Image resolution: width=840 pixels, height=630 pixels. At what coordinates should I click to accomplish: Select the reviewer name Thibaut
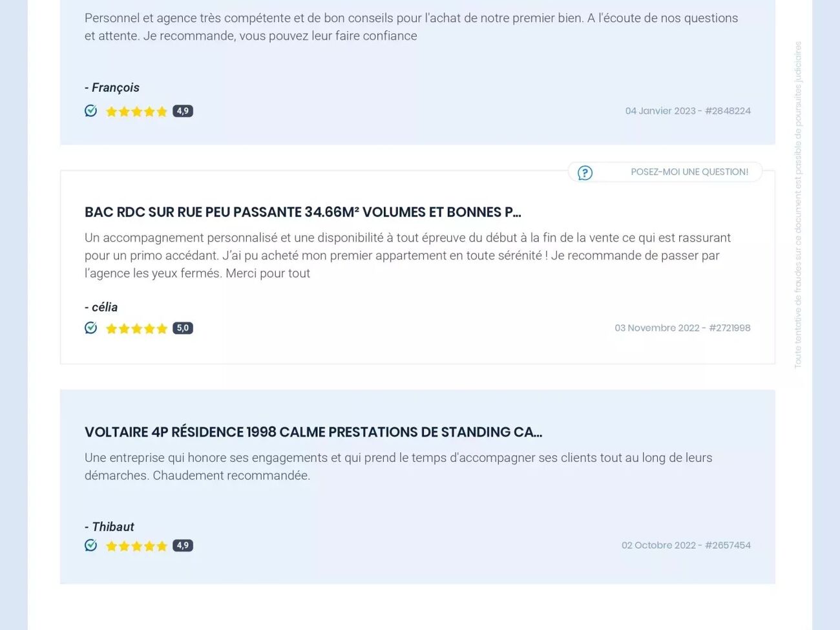coord(112,527)
